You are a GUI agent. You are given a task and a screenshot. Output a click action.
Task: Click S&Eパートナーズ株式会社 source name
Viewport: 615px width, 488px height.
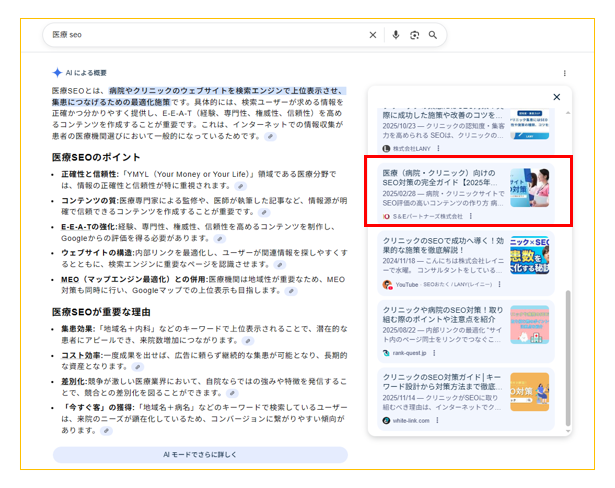point(428,216)
